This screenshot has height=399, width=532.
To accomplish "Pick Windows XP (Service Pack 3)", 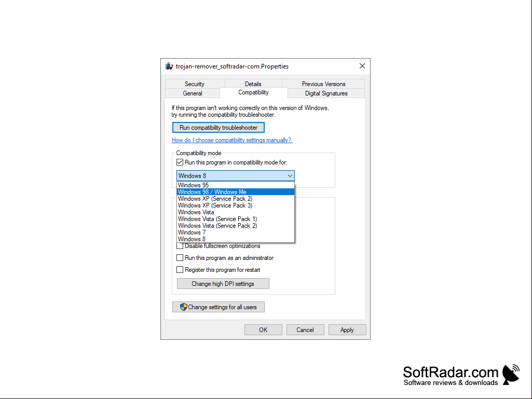I will [236, 205].
